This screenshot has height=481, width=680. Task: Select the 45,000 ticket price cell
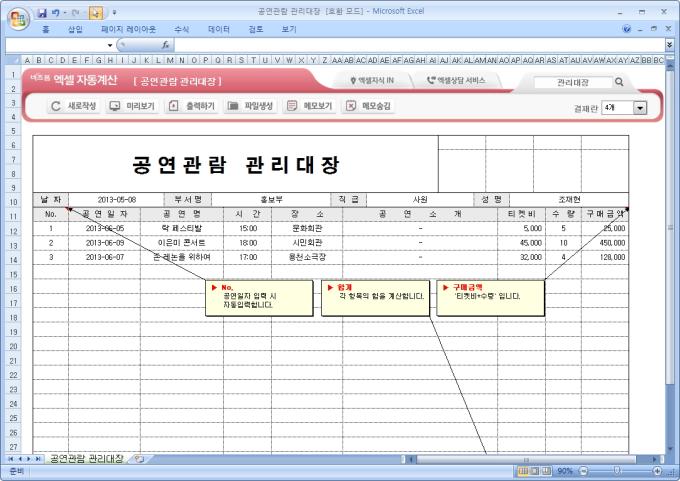(x=521, y=243)
